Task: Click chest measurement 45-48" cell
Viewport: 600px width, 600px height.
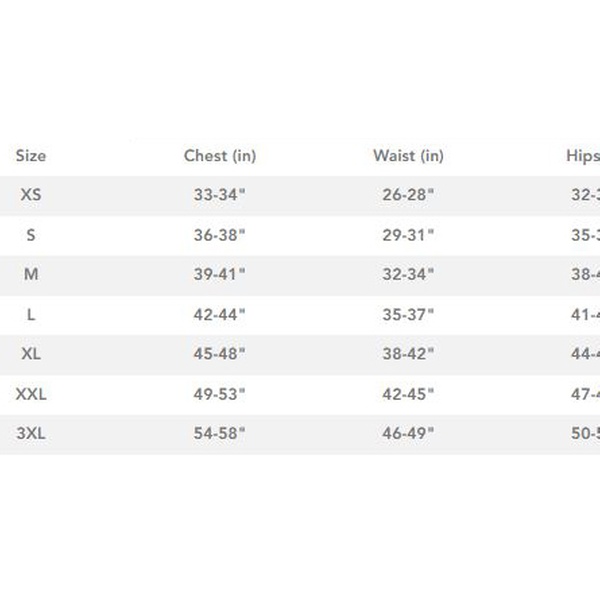Action: 219,355
